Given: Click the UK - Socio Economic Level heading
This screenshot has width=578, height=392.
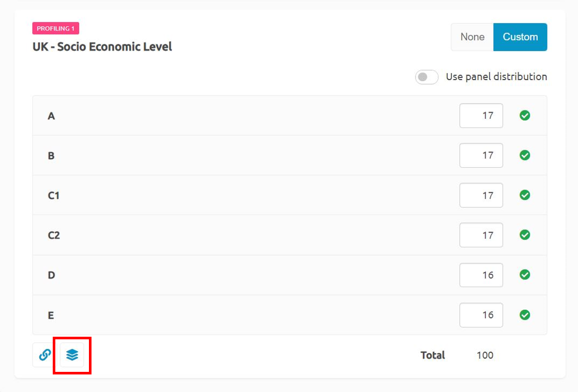Looking at the screenshot, I should [x=102, y=47].
